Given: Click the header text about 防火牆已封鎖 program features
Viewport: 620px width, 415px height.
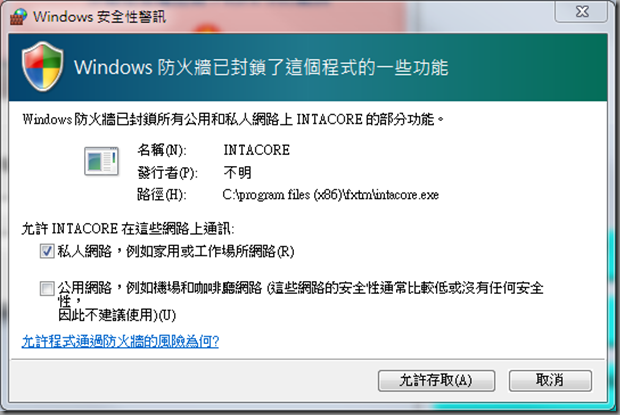Looking at the screenshot, I should 261,68.
